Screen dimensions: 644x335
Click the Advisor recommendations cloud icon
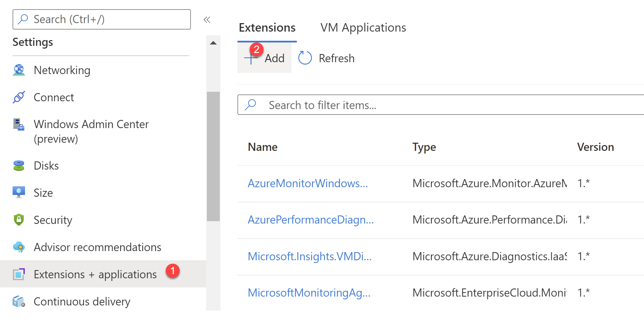19,247
